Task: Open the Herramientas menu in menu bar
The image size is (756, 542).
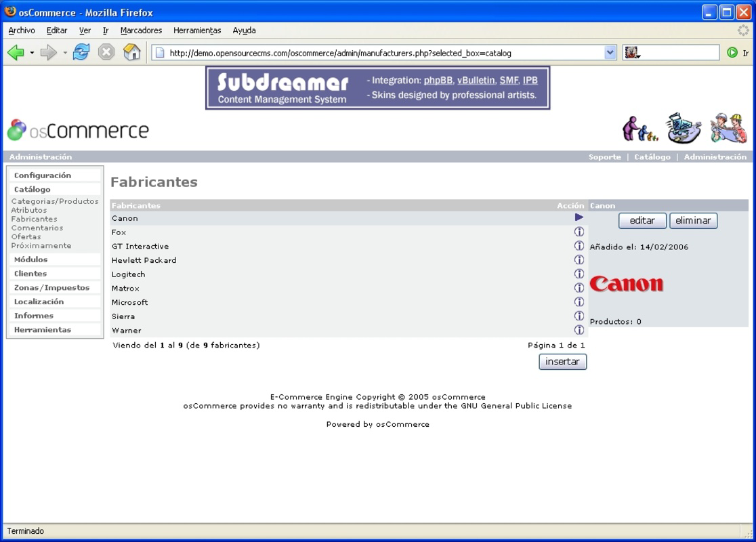Action: click(x=197, y=30)
